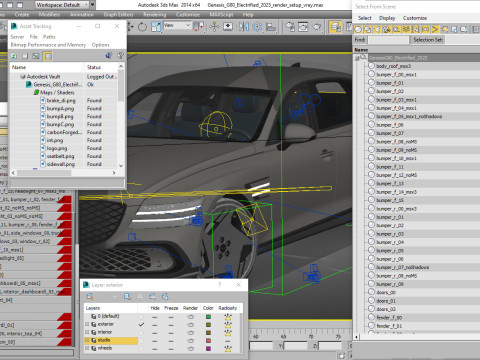The height and width of the screenshot is (360, 480).
Task: Open Bitmap Performance and Memory menu
Action: click(48, 45)
